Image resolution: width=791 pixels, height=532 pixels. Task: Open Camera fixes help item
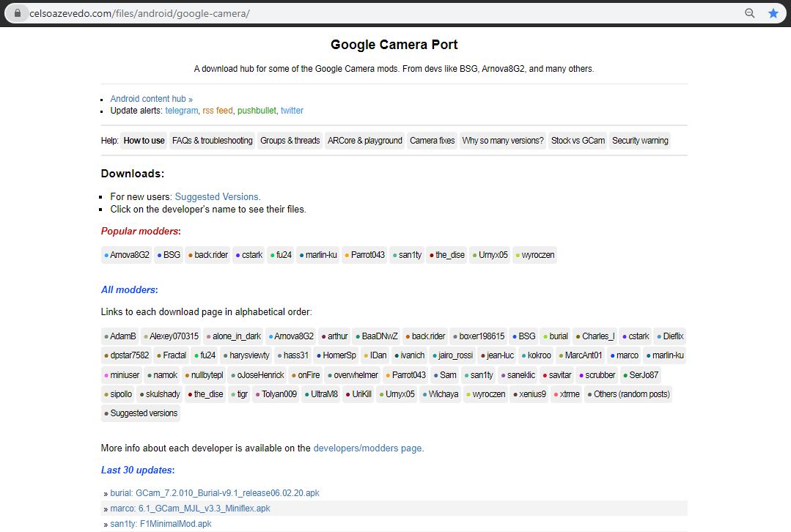(433, 141)
